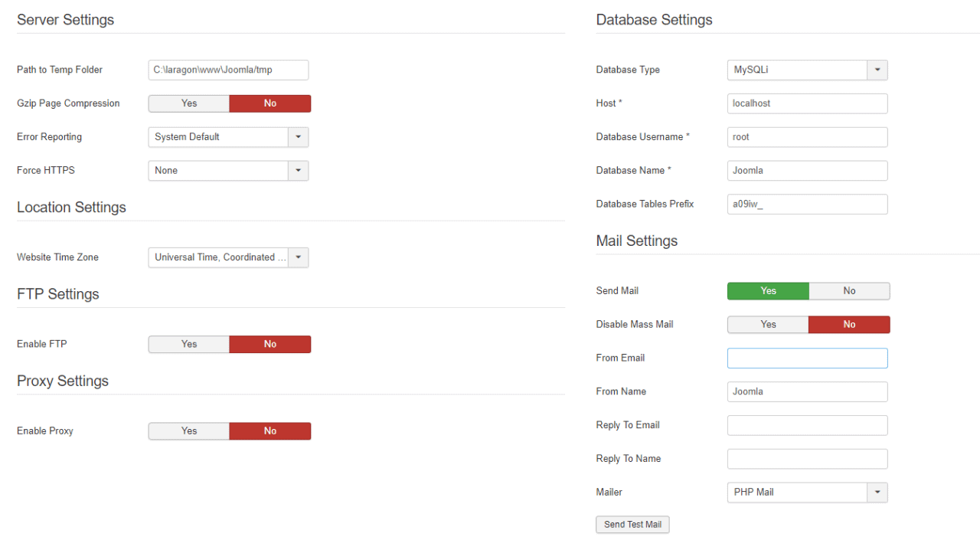Click the Send Mail label
Image resolution: width=980 pixels, height=537 pixels.
617,291
